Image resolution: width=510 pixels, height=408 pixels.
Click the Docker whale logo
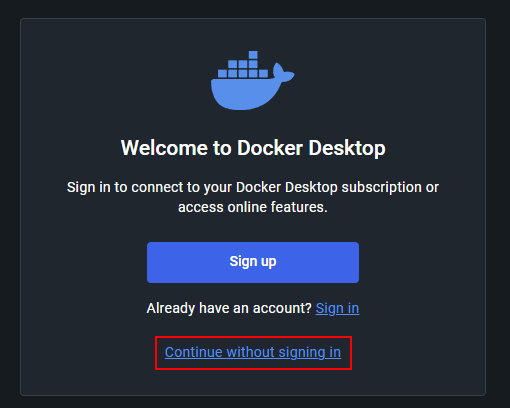tap(252, 81)
